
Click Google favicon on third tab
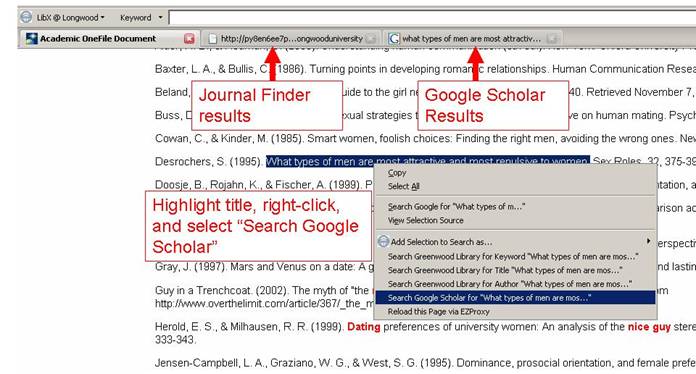tap(393, 39)
